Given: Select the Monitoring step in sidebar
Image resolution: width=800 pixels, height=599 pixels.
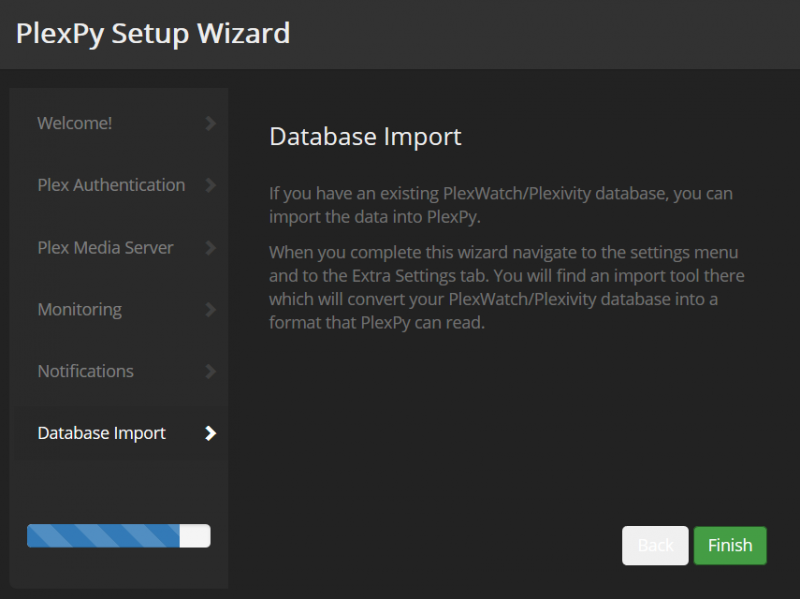Looking at the screenshot, I should 80,309.
